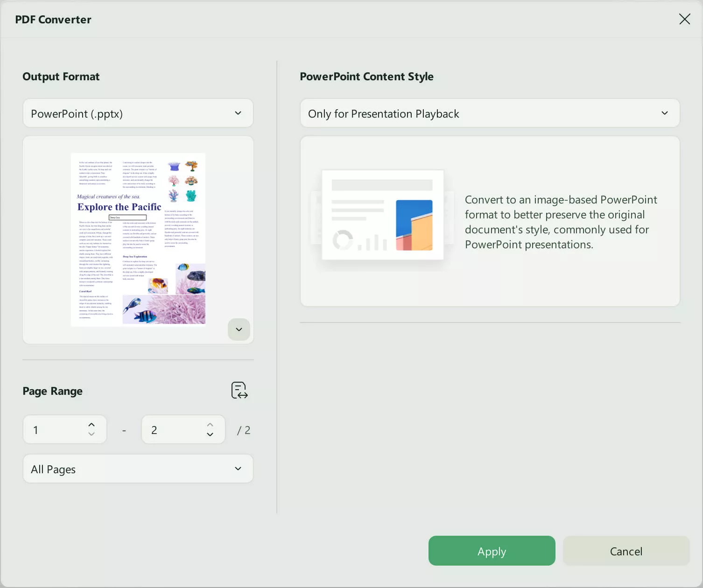Image resolution: width=703 pixels, height=588 pixels.
Task: Open the PowerPoint Content Style dropdown
Action: pyautogui.click(x=490, y=113)
